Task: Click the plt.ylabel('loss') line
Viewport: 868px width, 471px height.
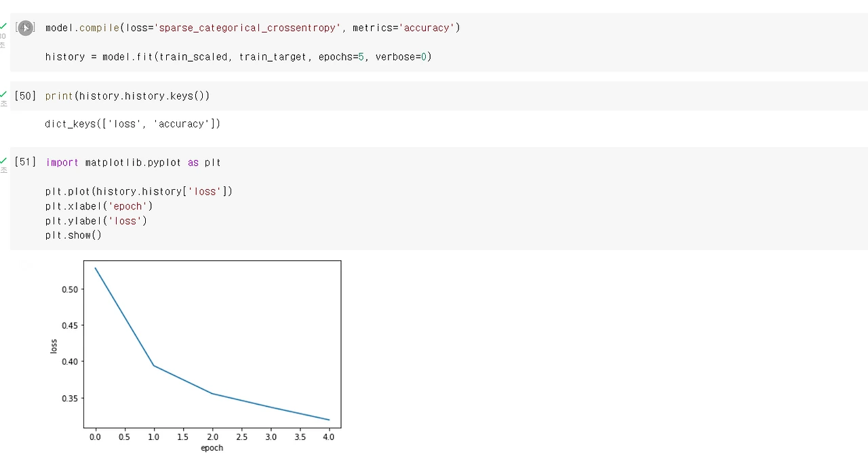Action: pyautogui.click(x=96, y=221)
